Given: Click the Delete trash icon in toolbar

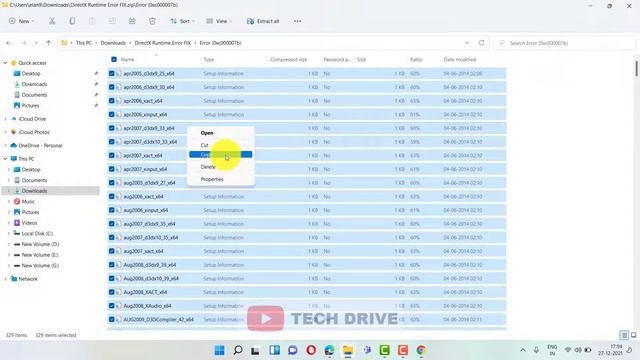Looking at the screenshot, I should point(152,21).
